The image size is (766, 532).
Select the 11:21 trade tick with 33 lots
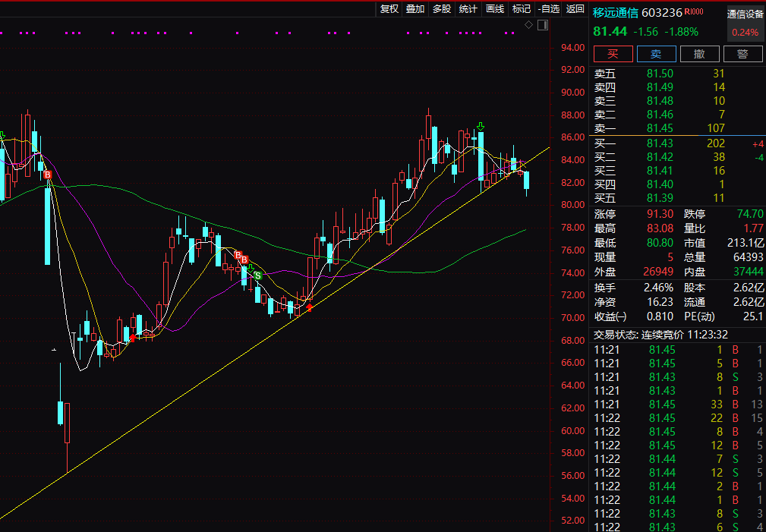(677, 404)
